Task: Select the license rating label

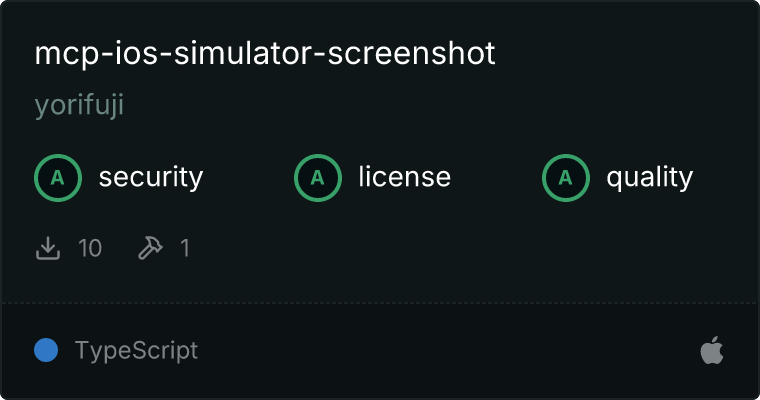Action: (405, 176)
